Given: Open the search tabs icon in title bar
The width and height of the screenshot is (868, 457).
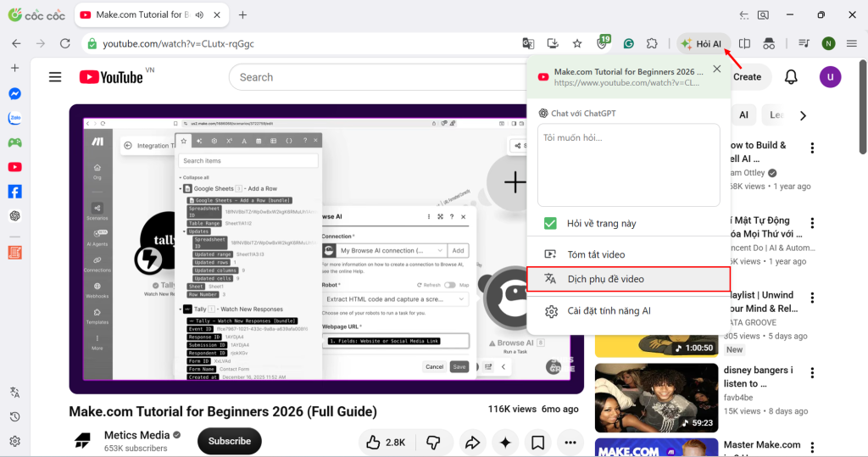Looking at the screenshot, I should (x=764, y=15).
